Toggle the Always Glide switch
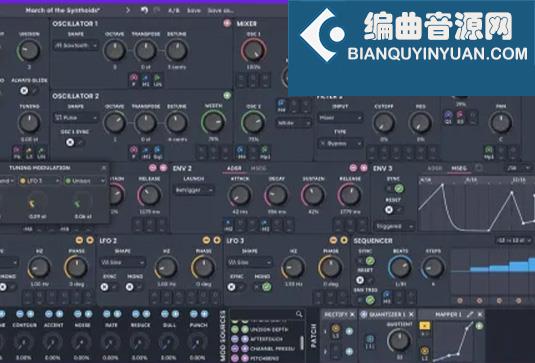The height and width of the screenshot is (363, 535). tap(28, 90)
